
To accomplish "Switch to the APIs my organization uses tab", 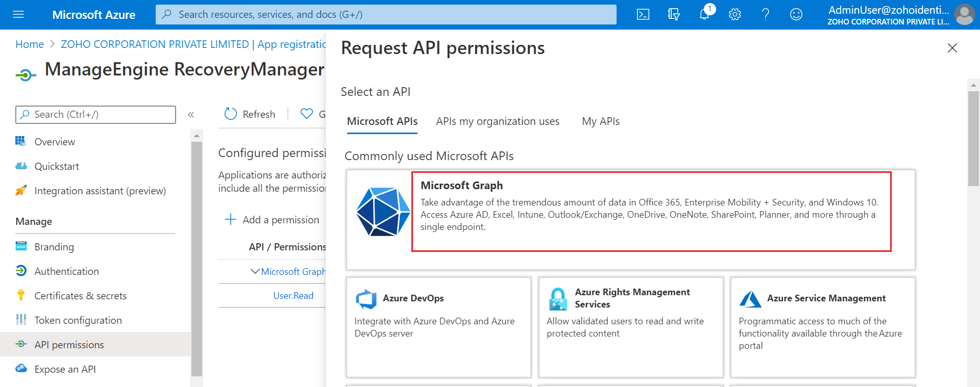I will pos(498,121).
